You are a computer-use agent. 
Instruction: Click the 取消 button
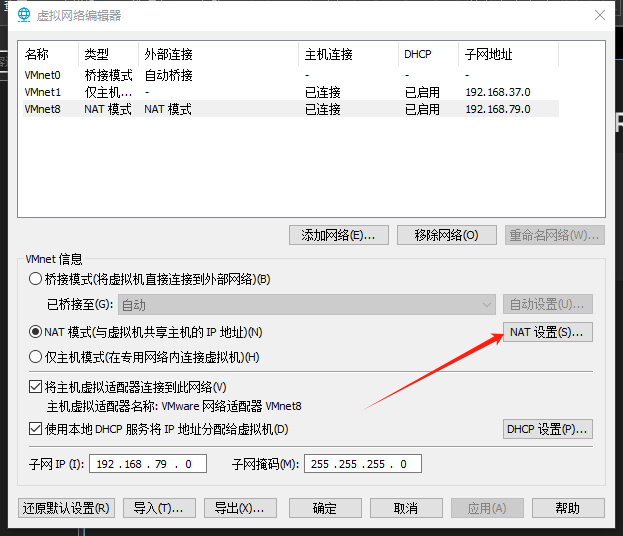(406, 508)
